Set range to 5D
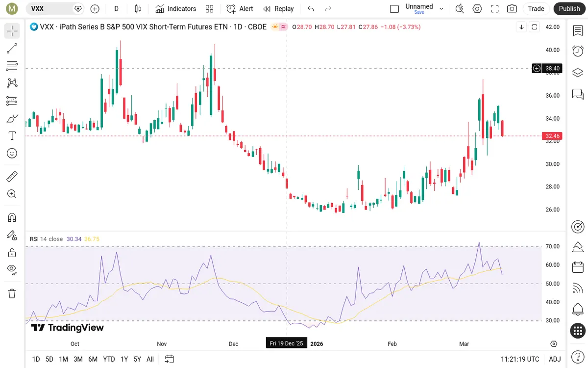 49,359
